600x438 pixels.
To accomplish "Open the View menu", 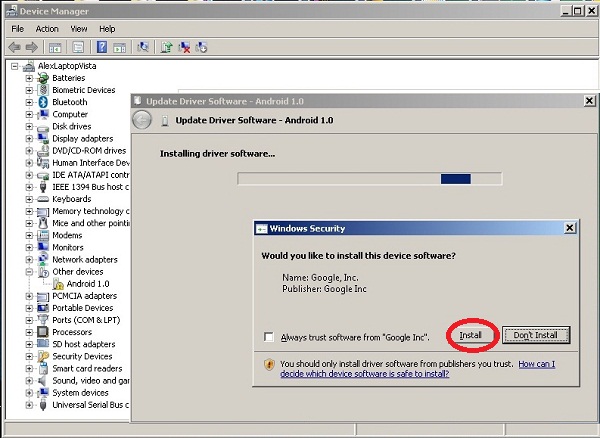I will pyautogui.click(x=79, y=29).
